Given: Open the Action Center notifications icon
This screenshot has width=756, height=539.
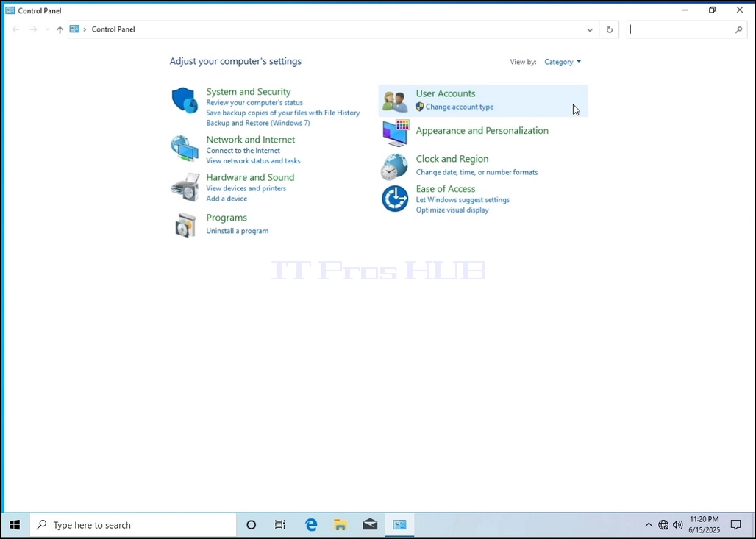Looking at the screenshot, I should [x=735, y=525].
